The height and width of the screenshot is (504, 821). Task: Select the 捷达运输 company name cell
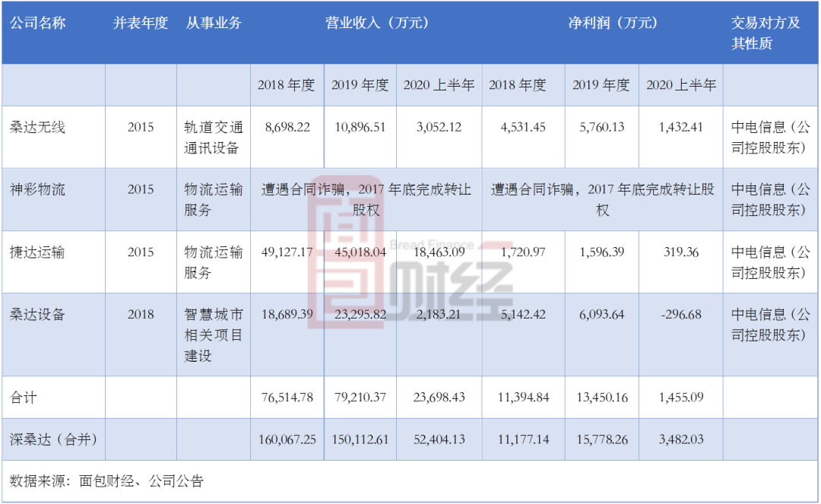[37, 252]
